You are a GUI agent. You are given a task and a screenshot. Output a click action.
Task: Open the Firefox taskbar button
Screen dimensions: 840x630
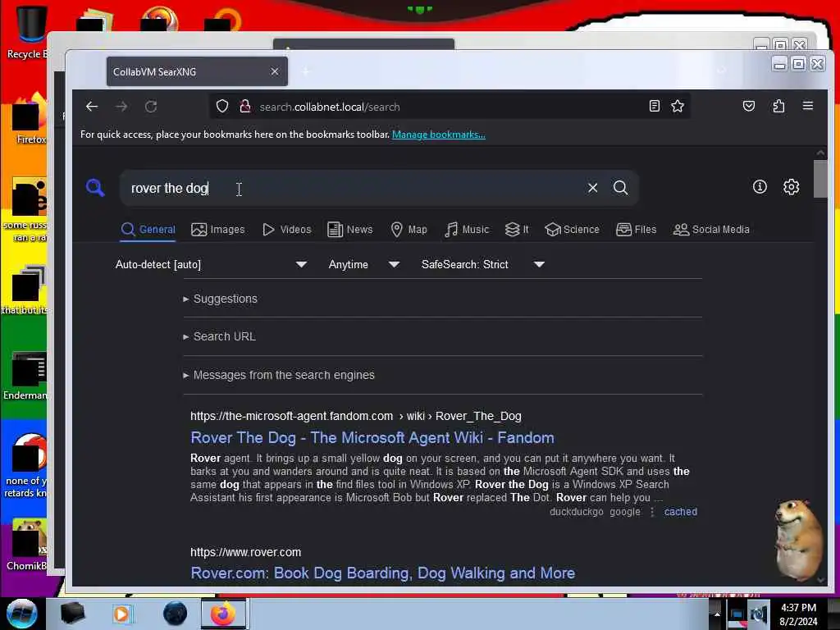click(223, 614)
